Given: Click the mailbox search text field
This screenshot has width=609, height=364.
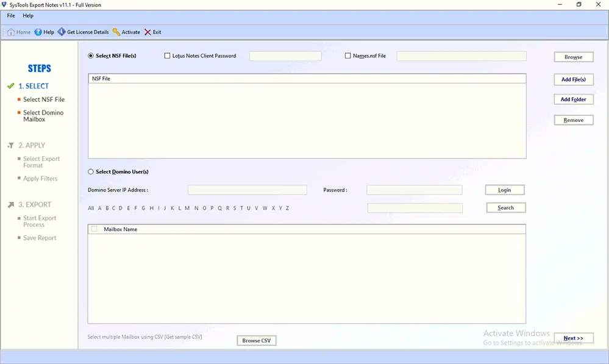Looking at the screenshot, I should tap(415, 209).
